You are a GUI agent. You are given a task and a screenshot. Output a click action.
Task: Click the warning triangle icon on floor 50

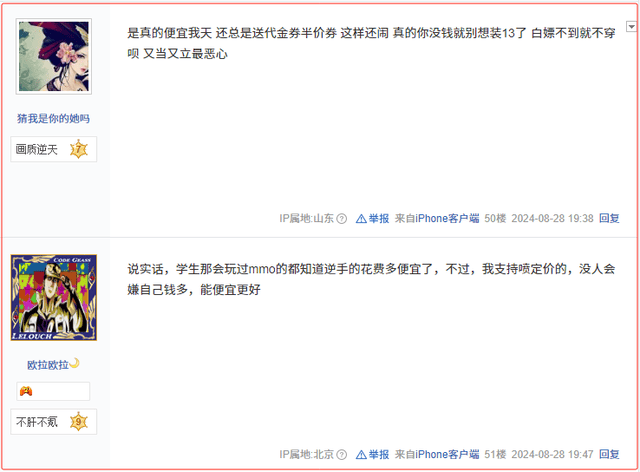pos(361,219)
